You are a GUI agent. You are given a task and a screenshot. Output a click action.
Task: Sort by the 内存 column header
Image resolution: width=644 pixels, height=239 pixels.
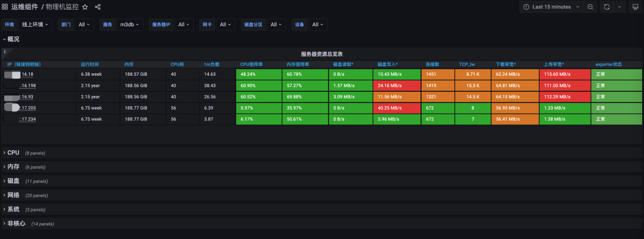(x=129, y=64)
